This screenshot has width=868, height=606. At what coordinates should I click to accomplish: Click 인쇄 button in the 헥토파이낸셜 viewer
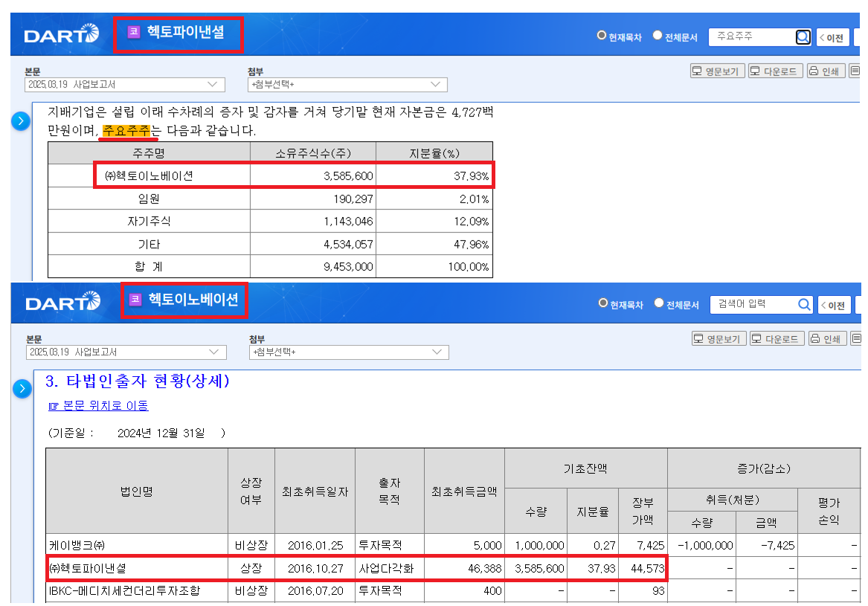(x=824, y=71)
